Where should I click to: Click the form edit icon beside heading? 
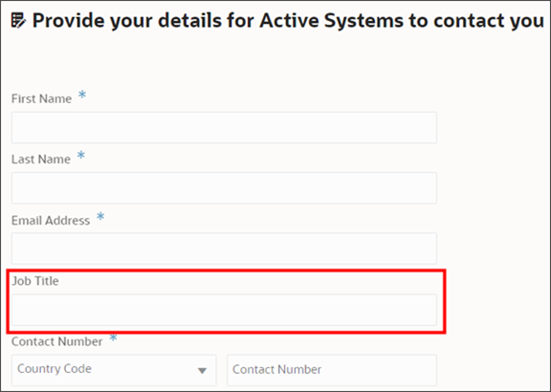point(18,20)
